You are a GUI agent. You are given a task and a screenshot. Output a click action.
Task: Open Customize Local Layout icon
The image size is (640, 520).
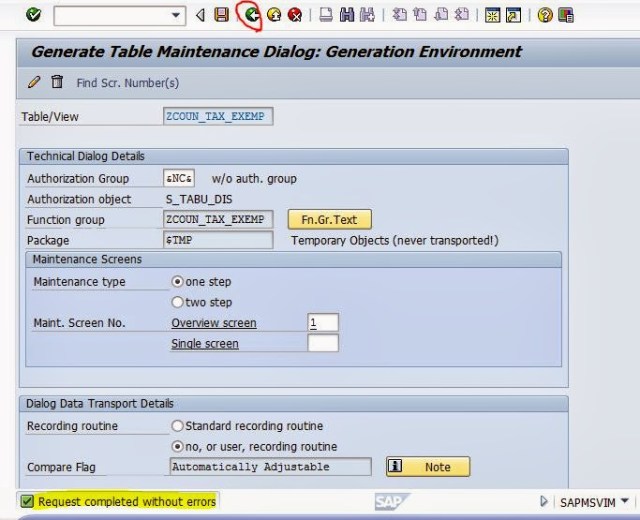(566, 16)
